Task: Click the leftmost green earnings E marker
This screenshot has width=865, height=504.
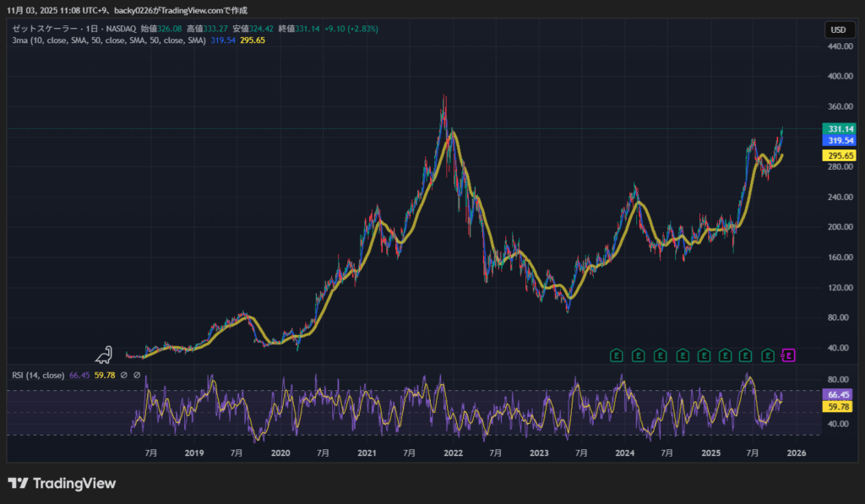Action: coord(617,355)
